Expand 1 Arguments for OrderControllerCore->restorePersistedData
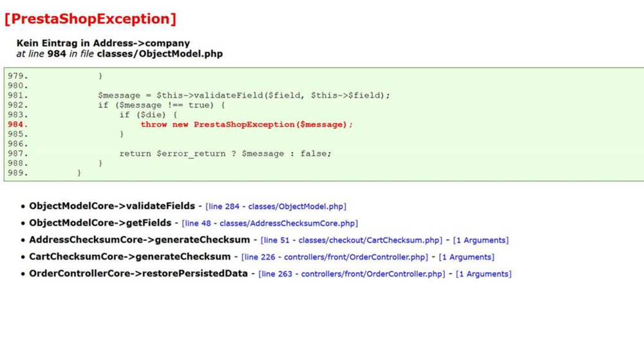644x339 pixels. tap(484, 274)
